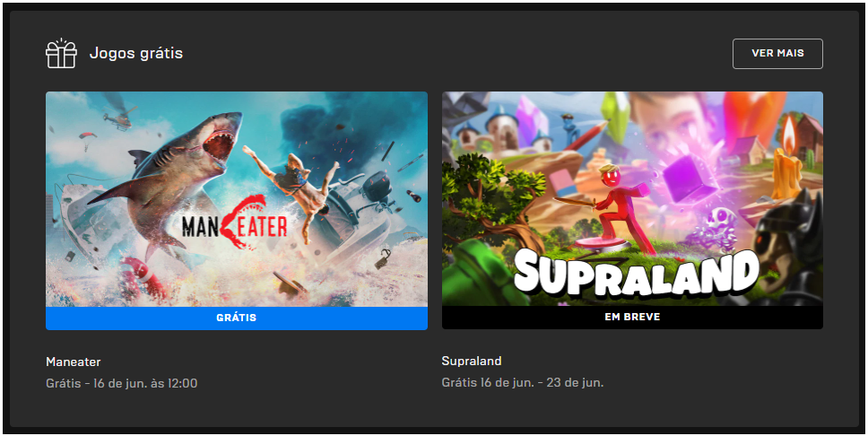Click the blue GRÁTIS banner
The height and width of the screenshot is (436, 868).
tap(237, 318)
